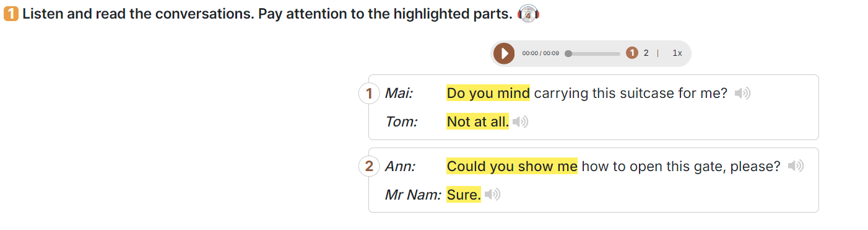The image size is (868, 230).
Task: Click the conversation 1 number circle
Action: (369, 94)
